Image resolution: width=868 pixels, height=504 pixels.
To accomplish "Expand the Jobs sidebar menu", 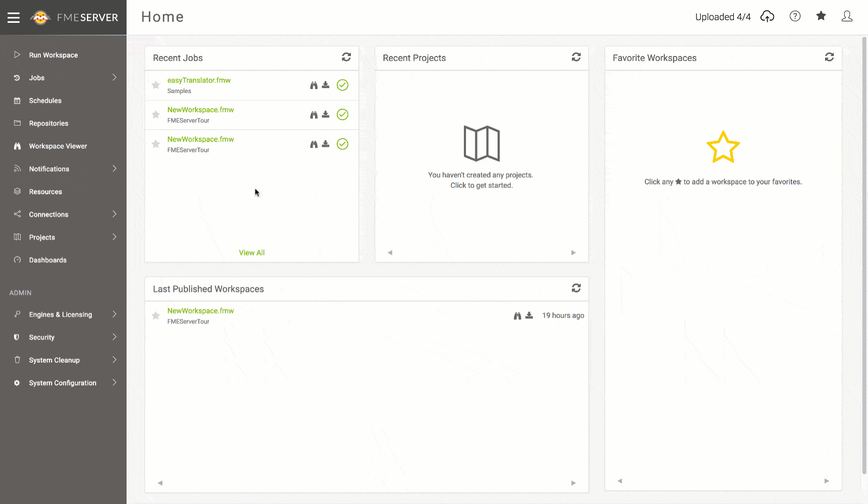I will pyautogui.click(x=115, y=78).
